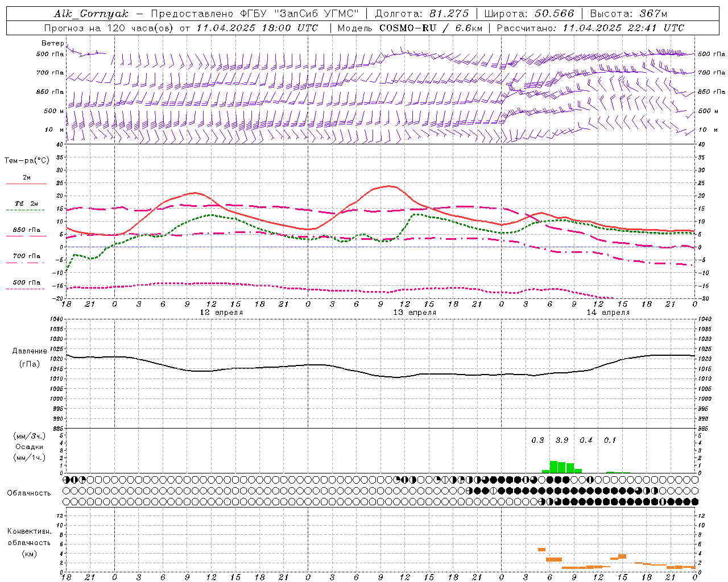Click the 'Td 2м' dew point legend entry

click(27, 203)
